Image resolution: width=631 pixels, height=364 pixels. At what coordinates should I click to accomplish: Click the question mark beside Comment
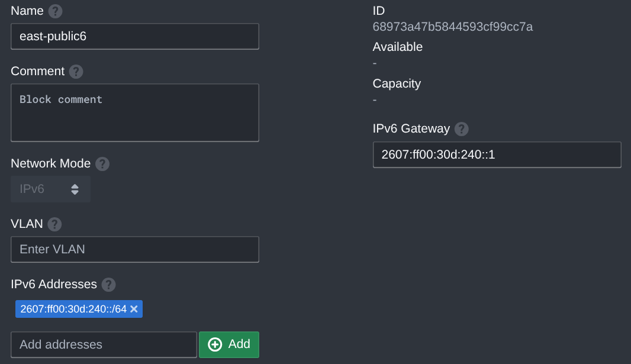[x=76, y=72]
